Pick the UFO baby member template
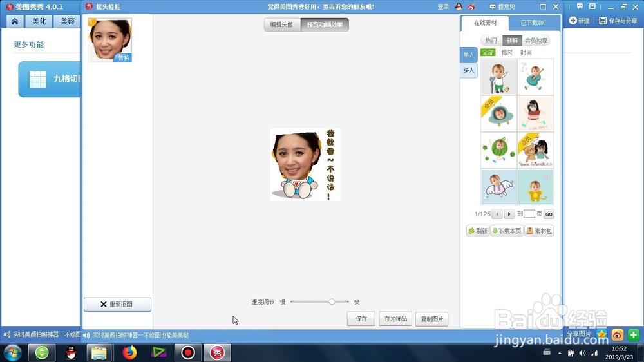This screenshot has width=644, height=362. (498, 114)
